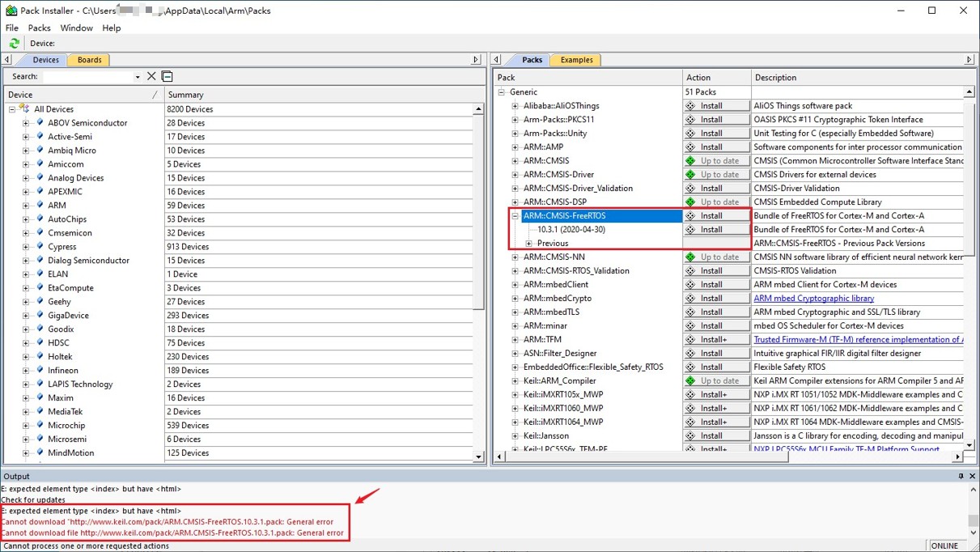Click the collapse-all icon beside the search box
980x552 pixels.
coord(168,76)
